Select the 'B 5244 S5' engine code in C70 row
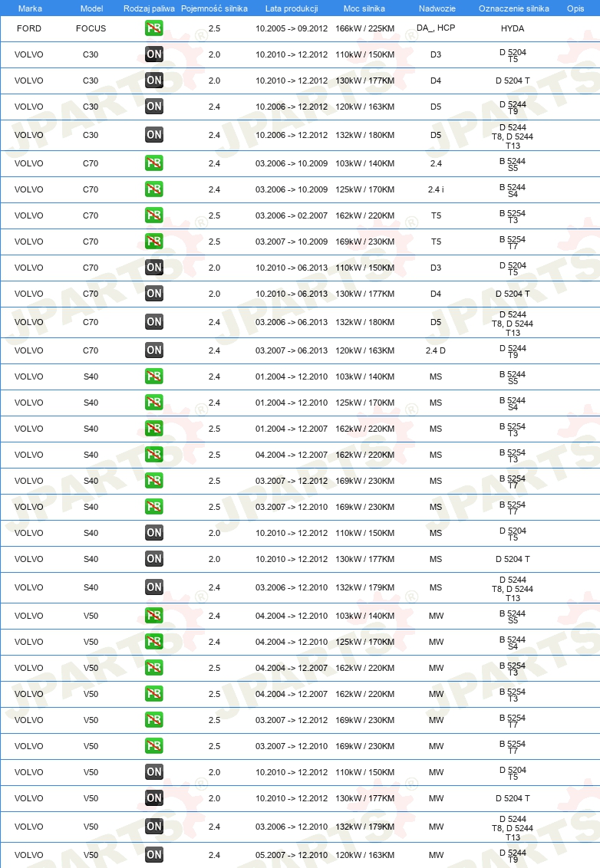 pos(513,164)
